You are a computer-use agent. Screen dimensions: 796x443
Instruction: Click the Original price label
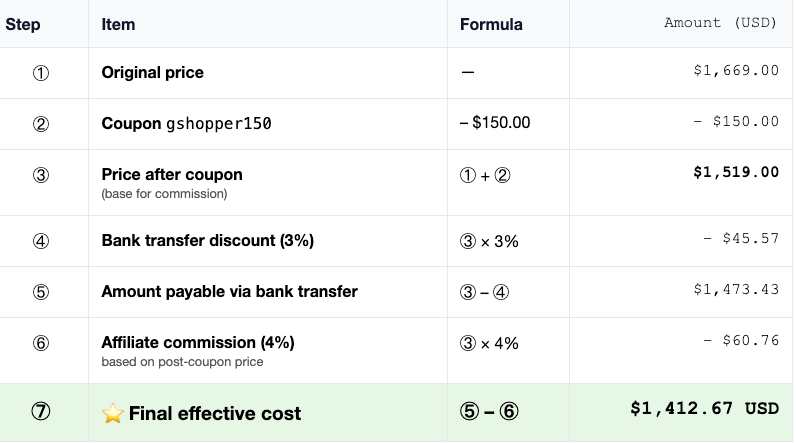[x=152, y=73]
